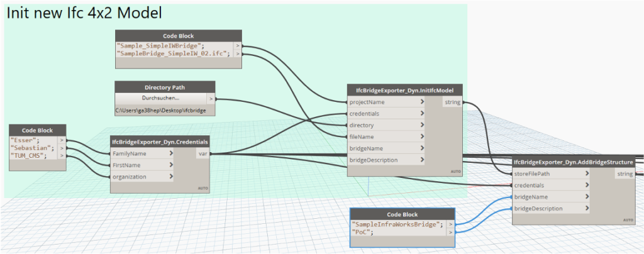Select the Directory Path node header

click(x=165, y=87)
